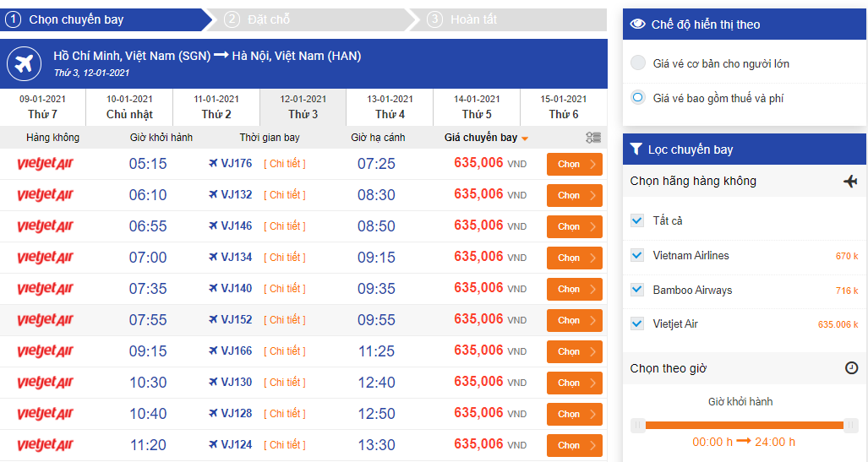Click the Vietjet Air logo on the 07:35 flight

[x=46, y=289]
